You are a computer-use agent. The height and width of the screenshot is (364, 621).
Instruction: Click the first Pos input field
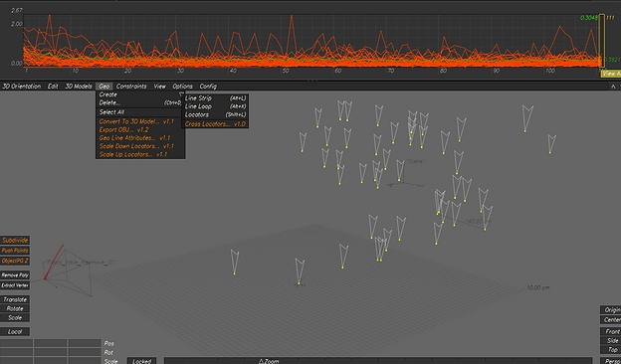tap(16, 343)
